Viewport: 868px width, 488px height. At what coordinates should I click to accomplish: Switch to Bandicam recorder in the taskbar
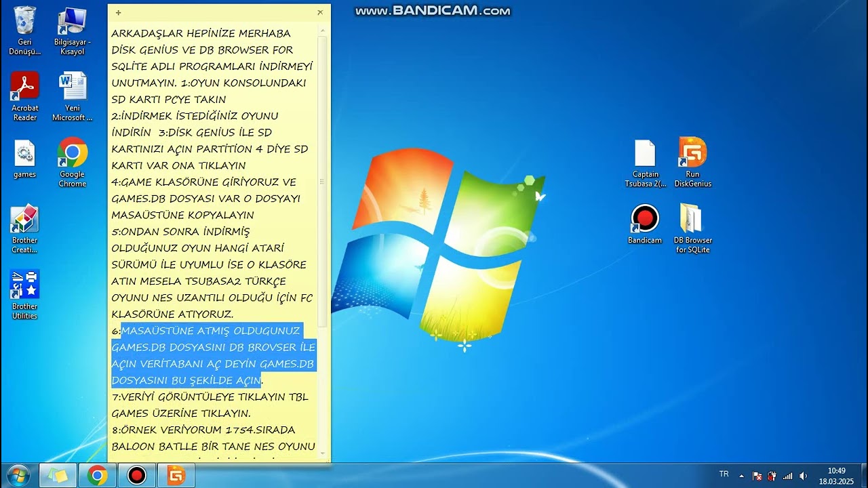pos(136,476)
